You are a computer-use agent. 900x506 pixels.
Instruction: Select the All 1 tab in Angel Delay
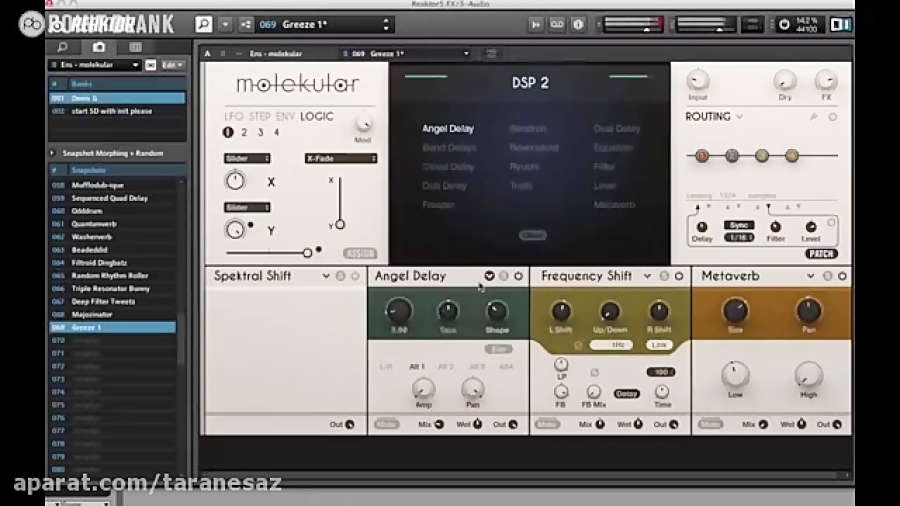coord(417,367)
